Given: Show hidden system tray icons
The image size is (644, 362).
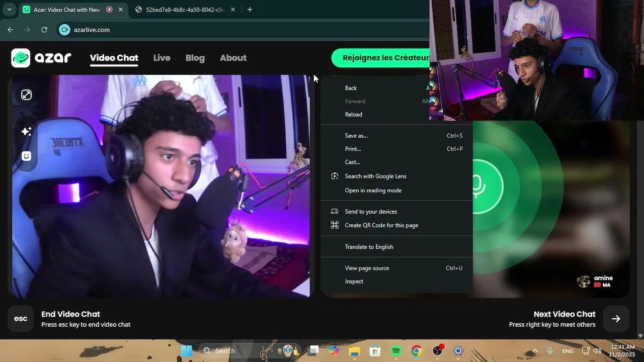Looking at the screenshot, I should coord(535,351).
